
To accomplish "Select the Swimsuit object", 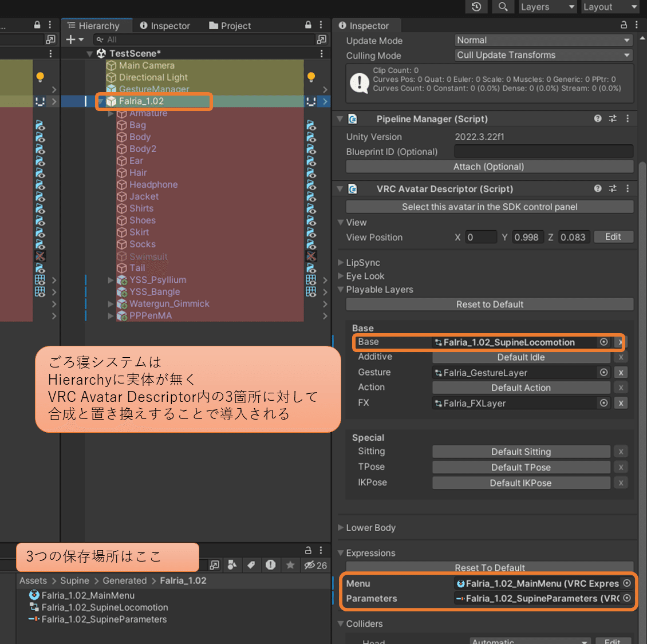I will (148, 256).
